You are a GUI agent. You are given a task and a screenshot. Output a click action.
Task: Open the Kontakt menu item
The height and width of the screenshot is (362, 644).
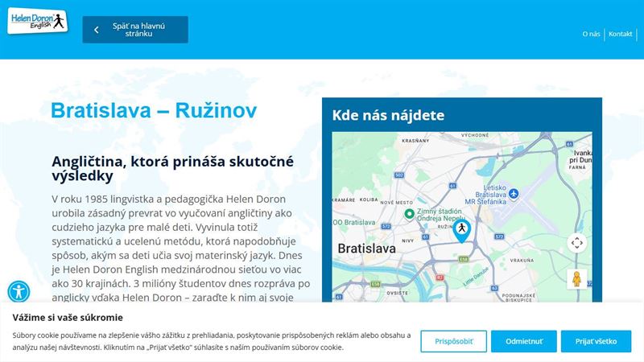620,34
